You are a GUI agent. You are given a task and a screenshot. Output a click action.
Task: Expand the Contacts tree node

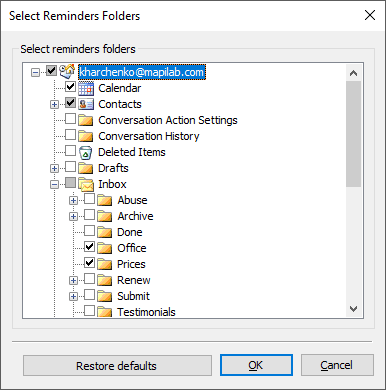tap(54, 105)
